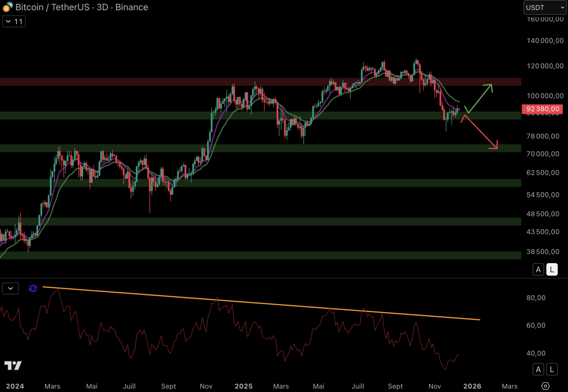Click the Bitcoin symbol logo icon
This screenshot has height=392, width=568.
coord(7,7)
